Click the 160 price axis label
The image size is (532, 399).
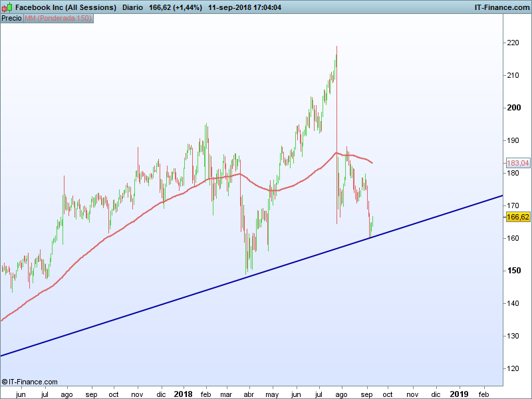pos(513,238)
